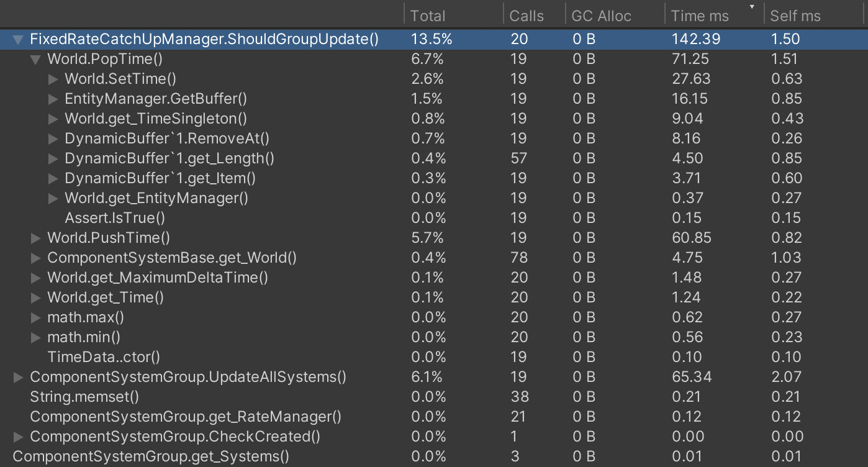Viewport: 868px width, 467px height.
Task: Click the 142.39 time value
Action: click(696, 40)
